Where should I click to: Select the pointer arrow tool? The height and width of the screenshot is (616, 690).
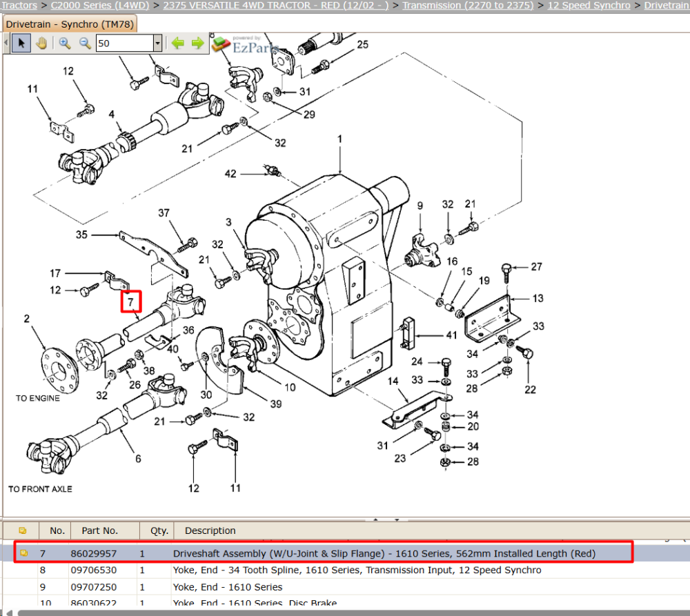21,43
